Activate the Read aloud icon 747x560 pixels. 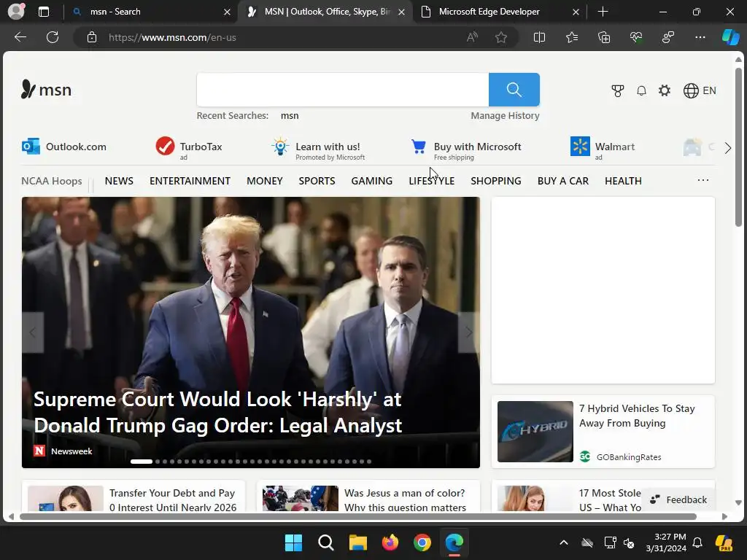click(x=472, y=37)
